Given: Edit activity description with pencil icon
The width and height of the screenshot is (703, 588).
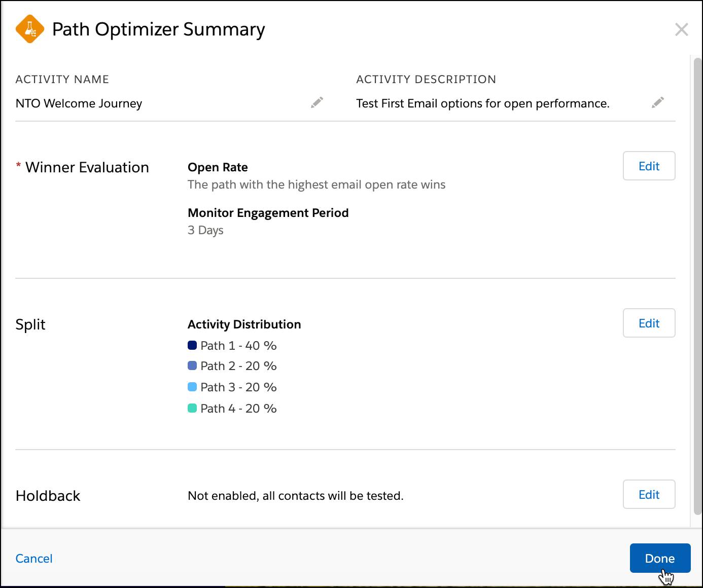Looking at the screenshot, I should tap(658, 103).
